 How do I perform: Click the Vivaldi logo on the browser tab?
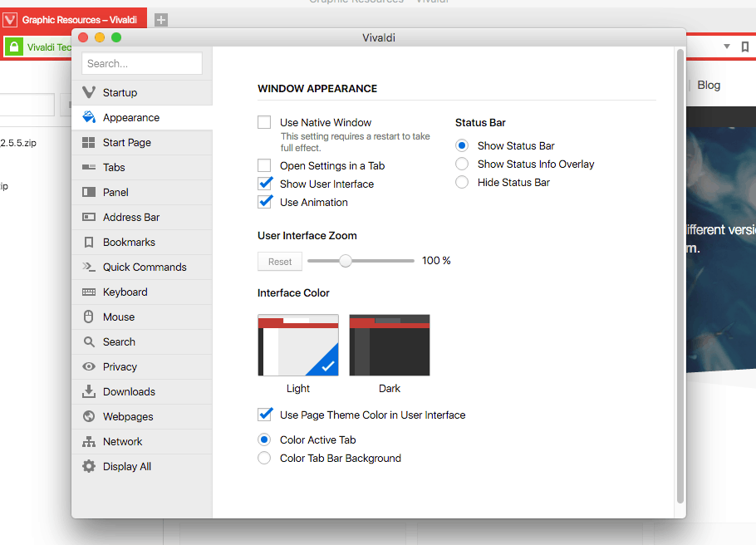pos(10,20)
